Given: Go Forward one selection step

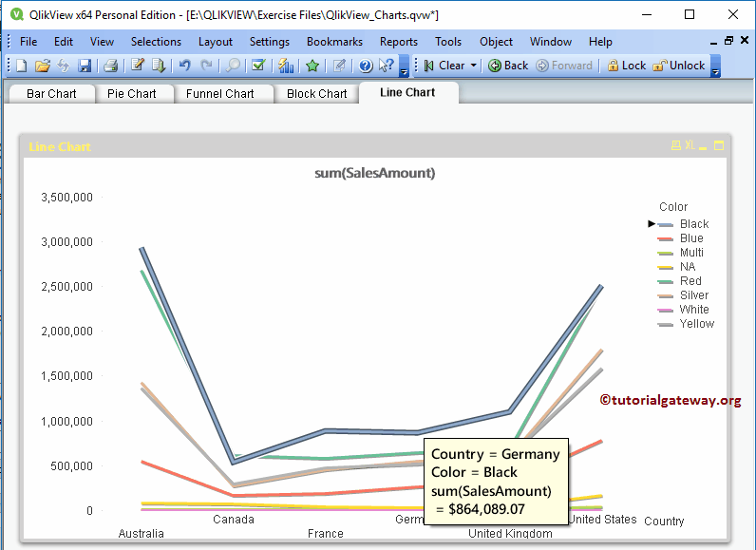Looking at the screenshot, I should [564, 66].
